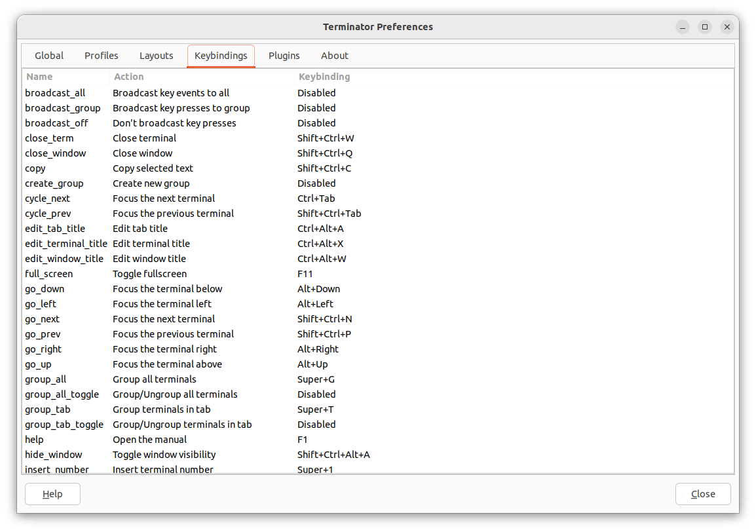Open the Plugins tab
Image resolution: width=756 pixels, height=532 pixels.
(x=284, y=56)
